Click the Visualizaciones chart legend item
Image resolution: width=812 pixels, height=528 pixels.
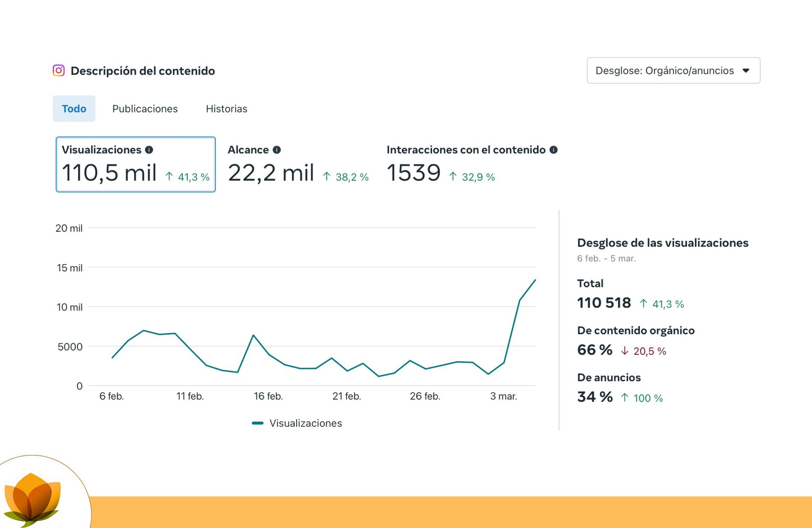point(297,423)
